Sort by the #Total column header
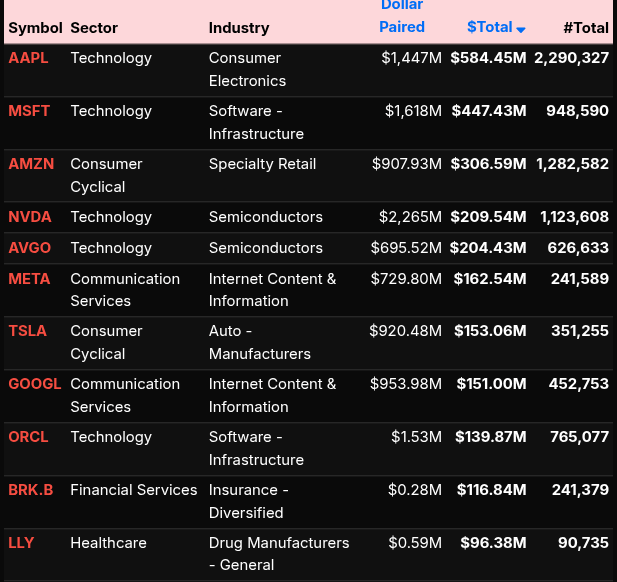Viewport: 617px width, 582px height. (585, 28)
